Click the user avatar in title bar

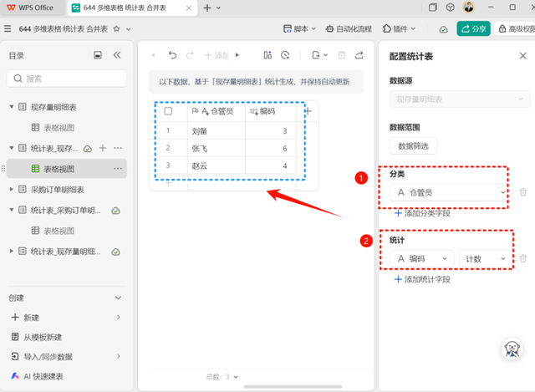pos(468,8)
